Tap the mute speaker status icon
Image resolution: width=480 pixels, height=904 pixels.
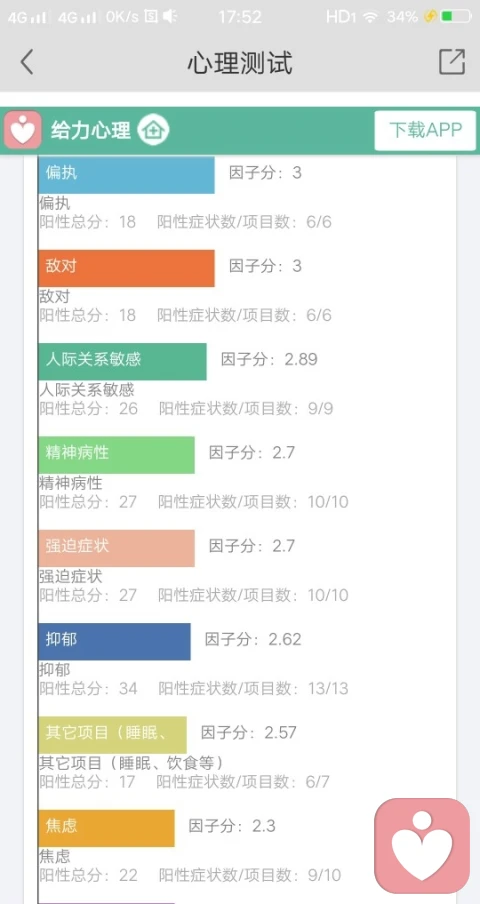[169, 17]
